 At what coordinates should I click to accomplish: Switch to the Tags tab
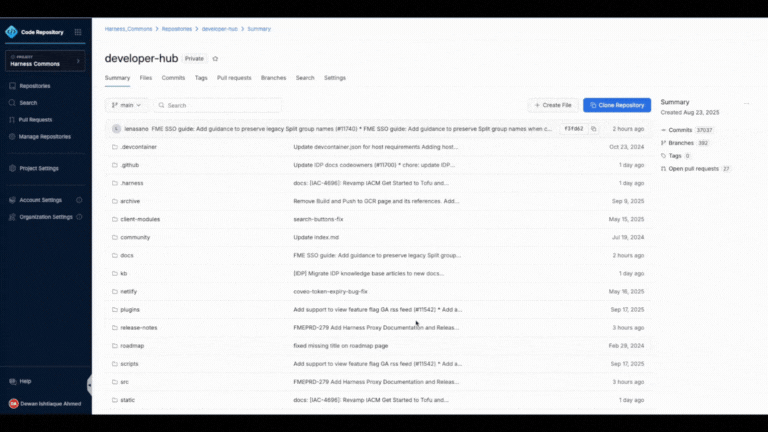tap(201, 78)
